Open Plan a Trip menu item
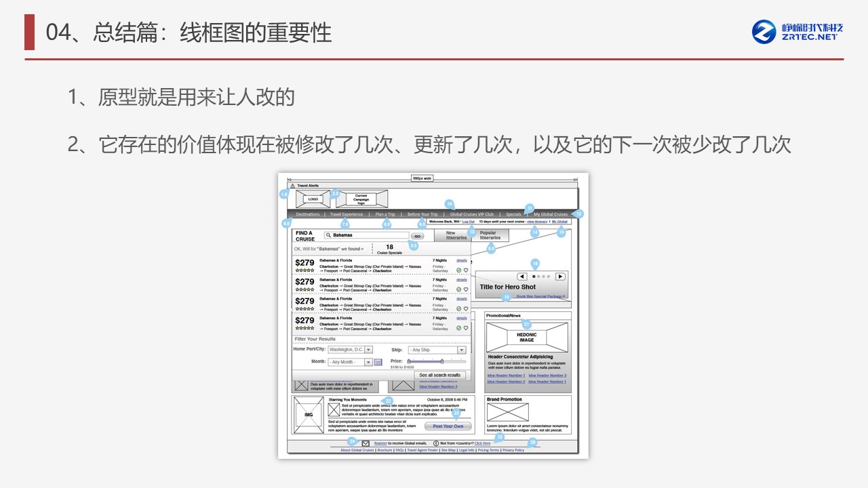 385,214
